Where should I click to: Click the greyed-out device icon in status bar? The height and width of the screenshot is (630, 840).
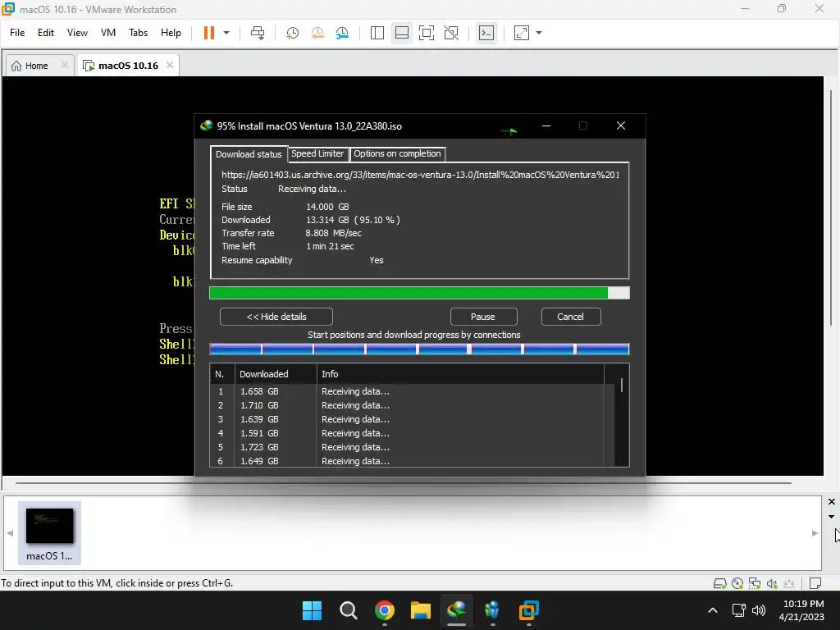789,583
